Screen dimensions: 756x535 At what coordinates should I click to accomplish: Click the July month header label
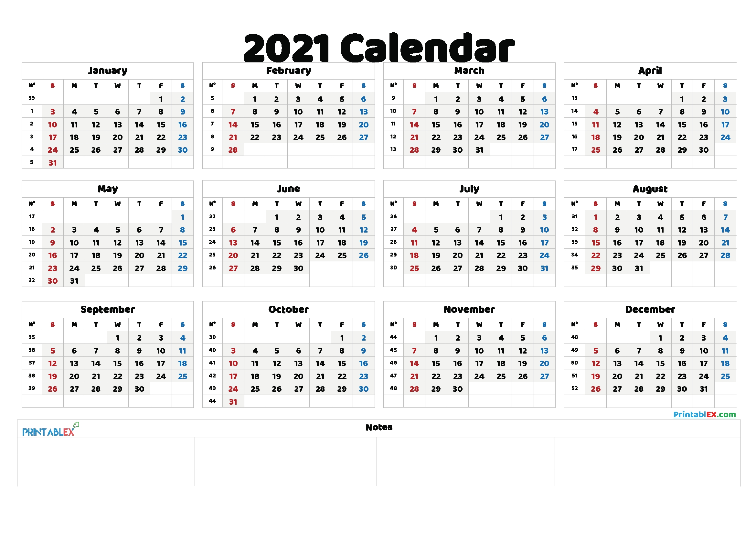[473, 185]
